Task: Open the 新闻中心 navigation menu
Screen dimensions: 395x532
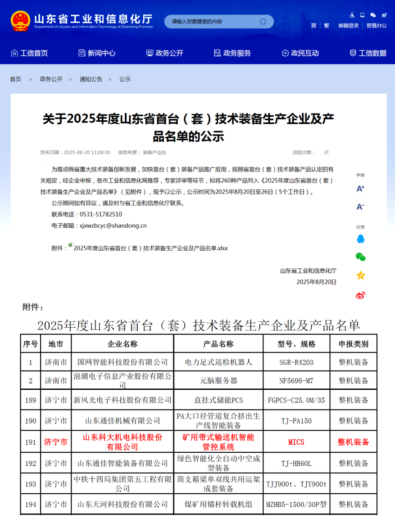Action: tap(97, 53)
